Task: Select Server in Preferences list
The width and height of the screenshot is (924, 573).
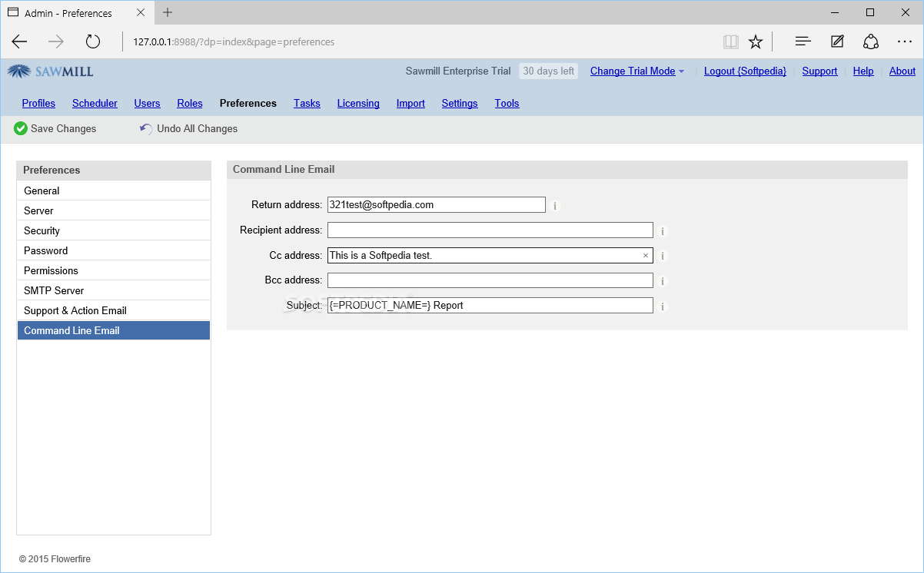Action: (114, 210)
